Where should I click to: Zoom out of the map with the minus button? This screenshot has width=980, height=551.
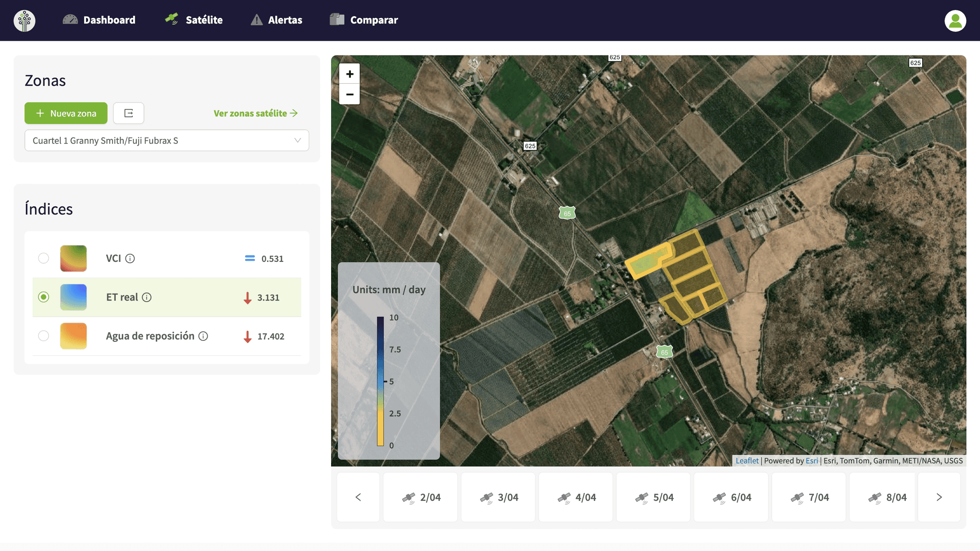[350, 94]
